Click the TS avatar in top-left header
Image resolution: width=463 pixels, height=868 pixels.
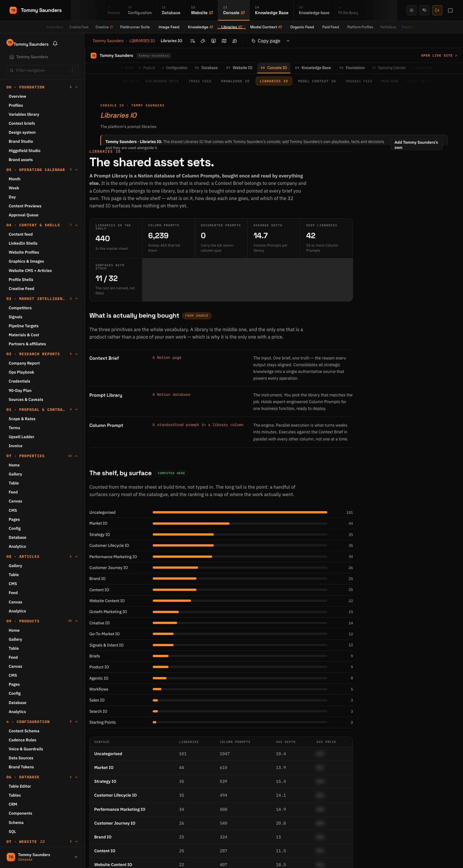[13, 10]
